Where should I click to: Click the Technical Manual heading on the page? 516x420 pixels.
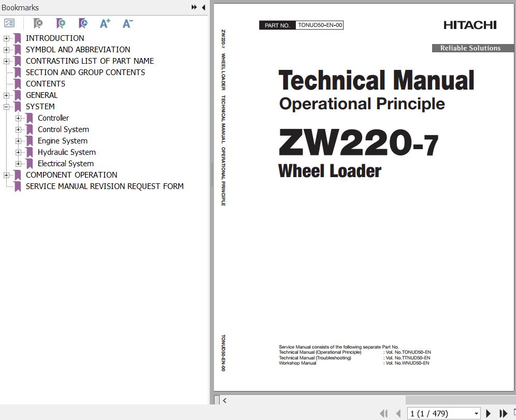click(376, 80)
